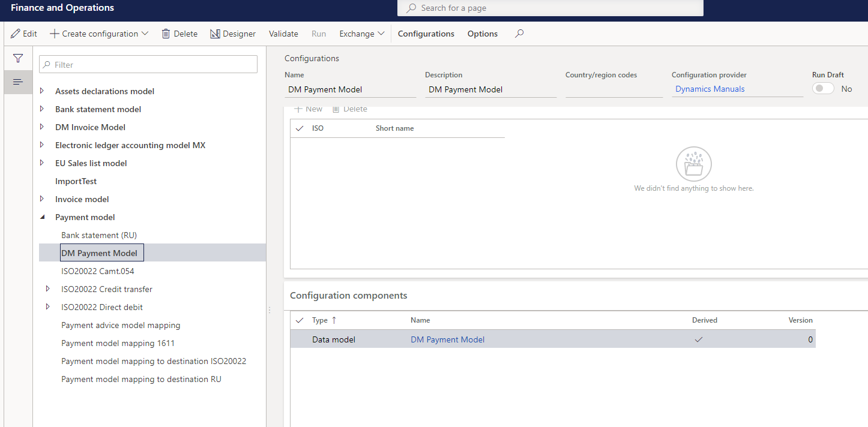Image resolution: width=868 pixels, height=427 pixels.
Task: Click the filter funnel icon in left sidebar
Action: (17, 58)
